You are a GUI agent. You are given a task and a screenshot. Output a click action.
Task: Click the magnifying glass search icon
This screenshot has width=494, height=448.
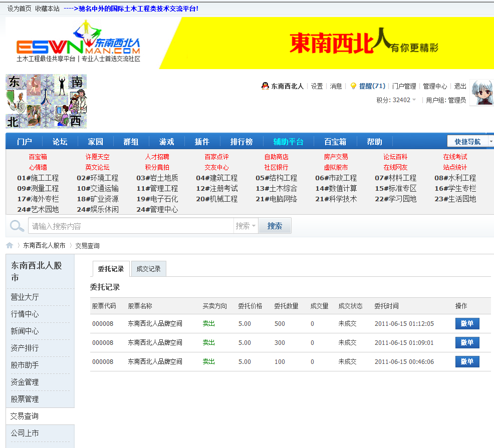click(x=17, y=226)
